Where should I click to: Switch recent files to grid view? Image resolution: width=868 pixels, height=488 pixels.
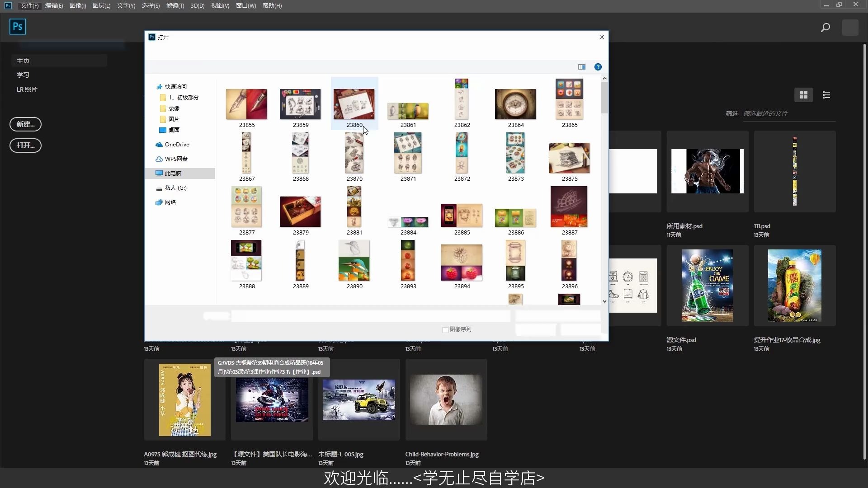[803, 95]
